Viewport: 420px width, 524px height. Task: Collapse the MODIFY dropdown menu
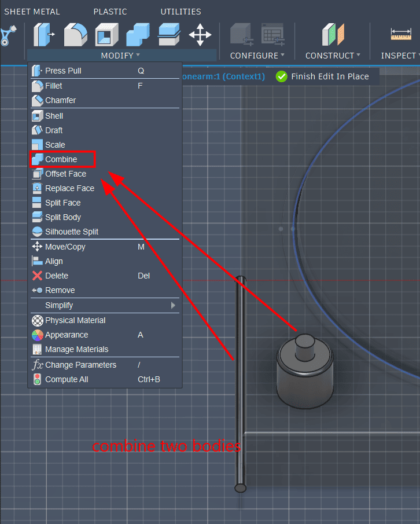point(120,56)
